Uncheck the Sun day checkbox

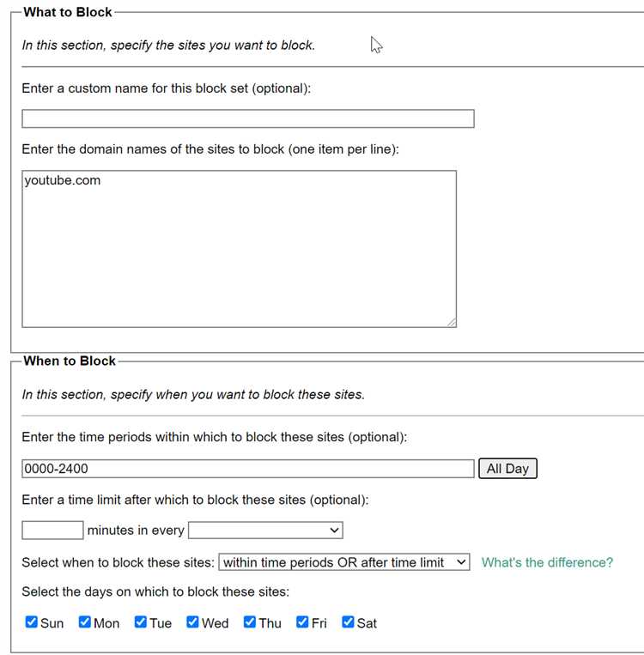32,622
